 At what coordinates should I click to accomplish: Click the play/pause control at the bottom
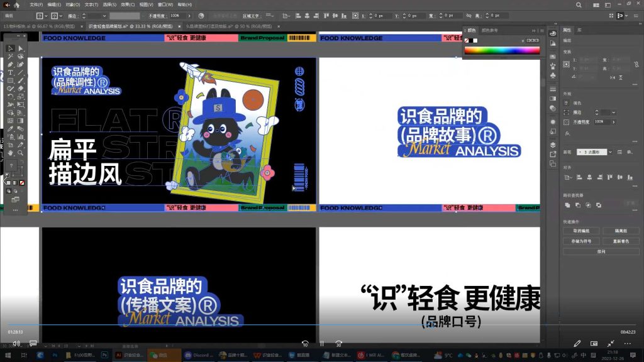click(x=321, y=344)
